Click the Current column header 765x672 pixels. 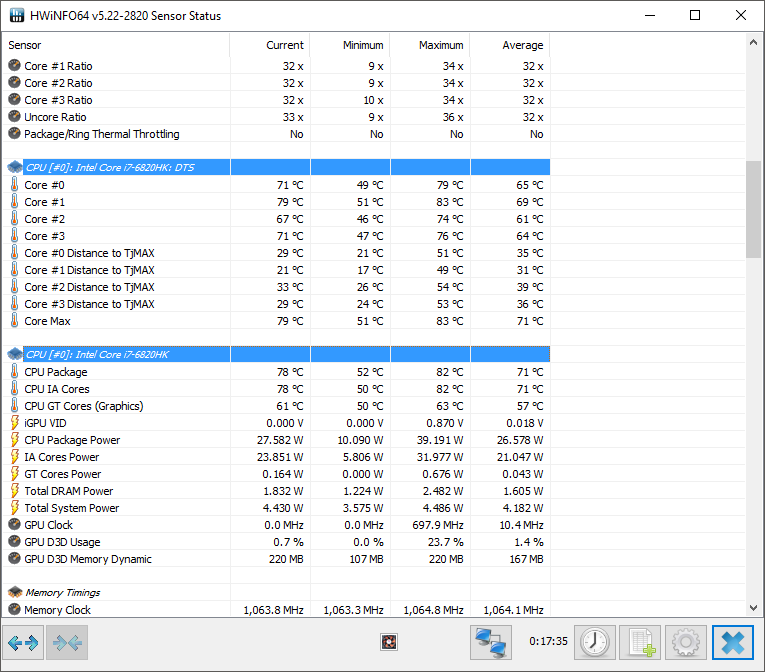270,45
